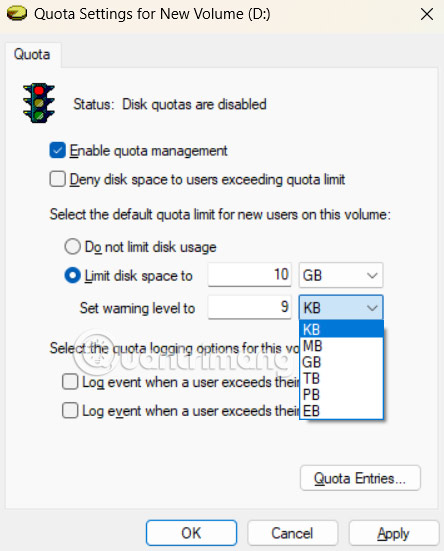Screen dimensions: 444x551
Task: Click the Apply button
Action: (x=393, y=533)
